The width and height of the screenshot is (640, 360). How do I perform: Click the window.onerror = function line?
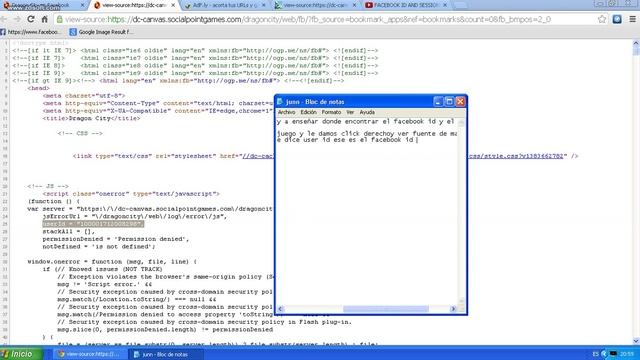pos(112,262)
